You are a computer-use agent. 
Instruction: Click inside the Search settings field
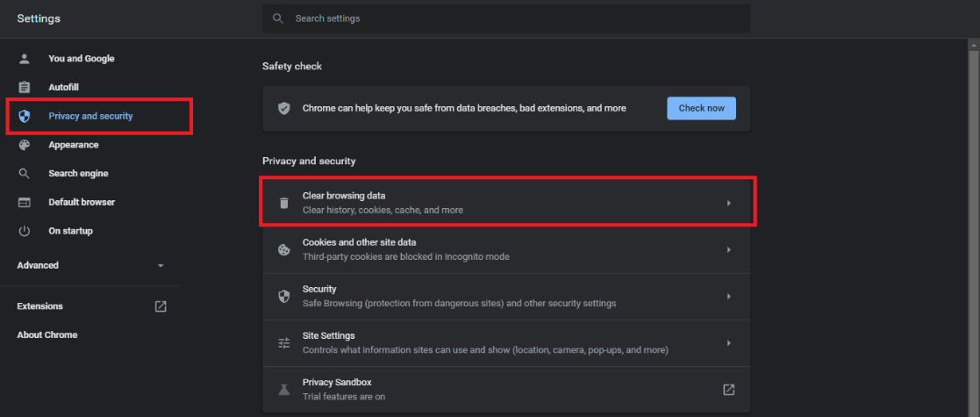click(x=506, y=18)
